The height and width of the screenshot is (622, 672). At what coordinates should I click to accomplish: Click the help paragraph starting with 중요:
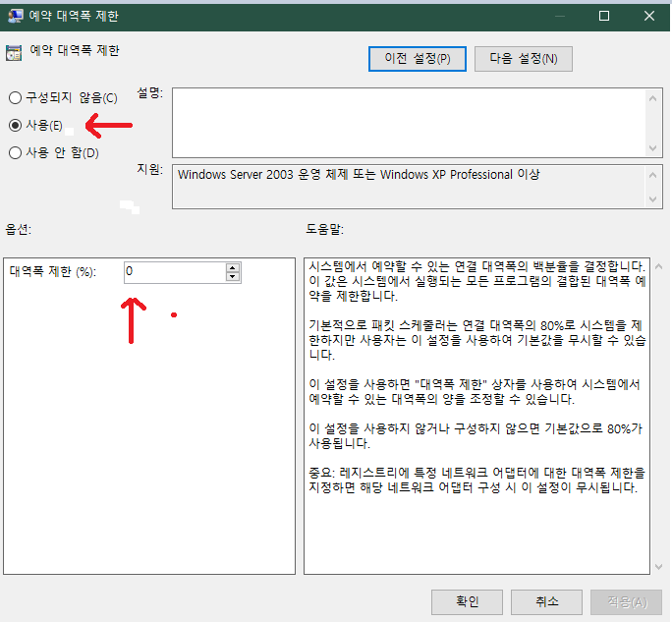click(x=476, y=481)
